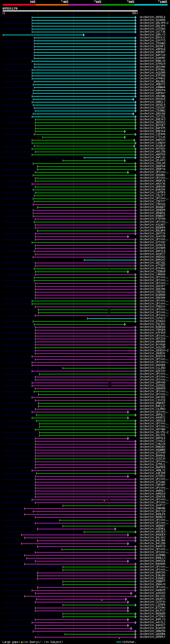The width and height of the screenshot is (170, 644).
Task: Select UniRef100_B4M3Z4 entry
Action: (152, 561)
